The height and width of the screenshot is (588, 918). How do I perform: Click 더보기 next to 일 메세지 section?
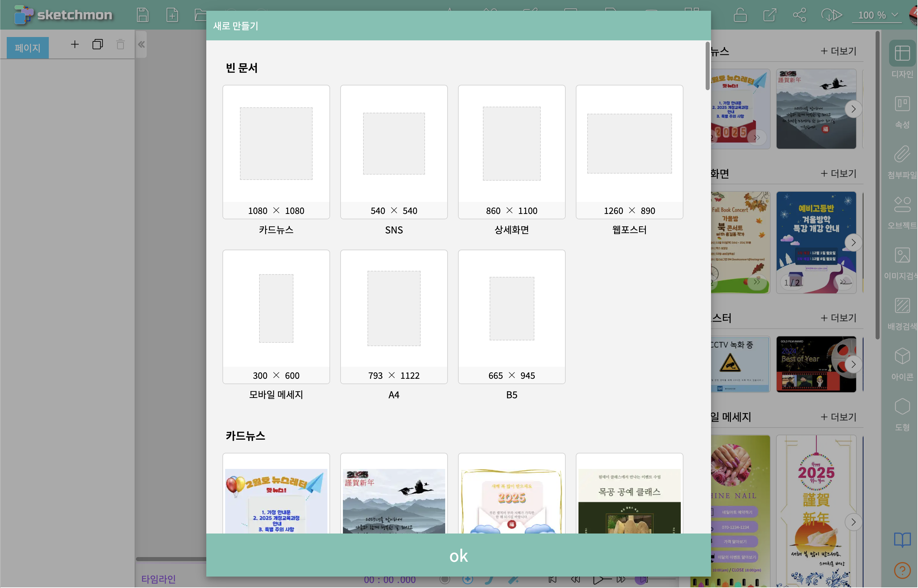point(839,417)
